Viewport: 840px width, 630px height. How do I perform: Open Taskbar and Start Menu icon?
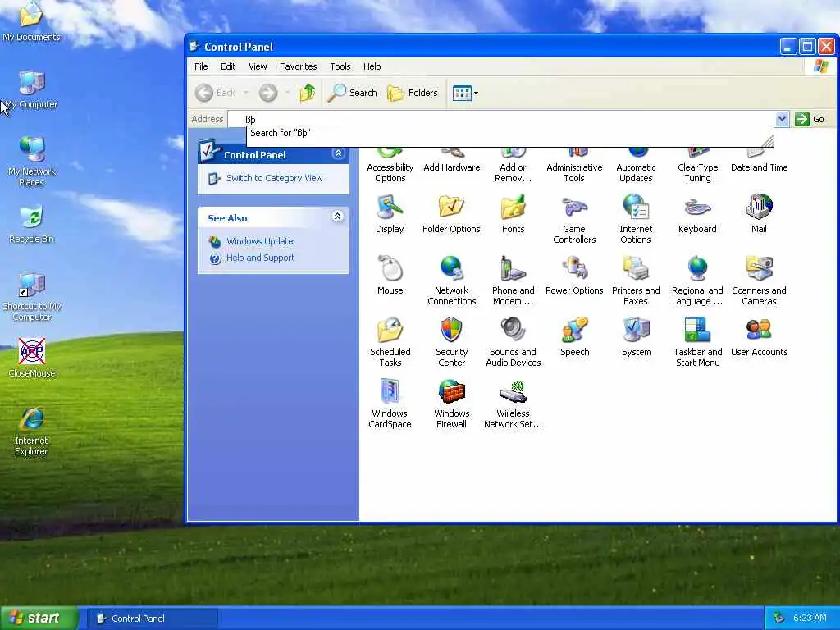(x=697, y=342)
